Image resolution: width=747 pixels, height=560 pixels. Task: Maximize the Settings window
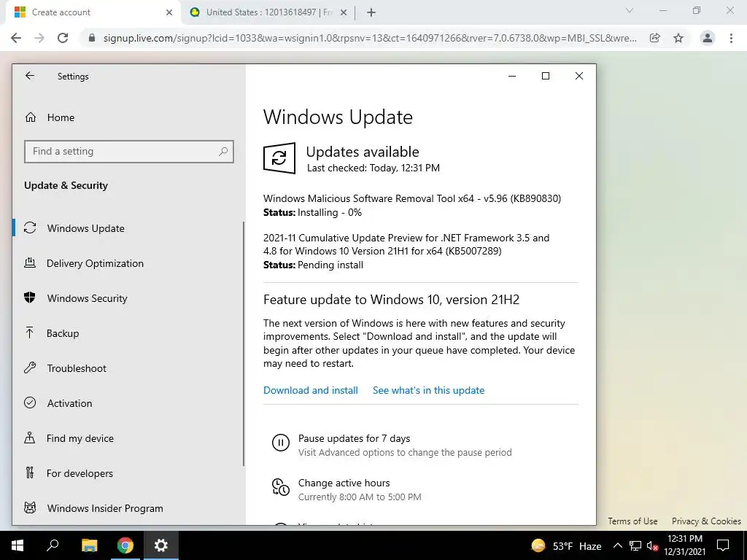pyautogui.click(x=546, y=76)
